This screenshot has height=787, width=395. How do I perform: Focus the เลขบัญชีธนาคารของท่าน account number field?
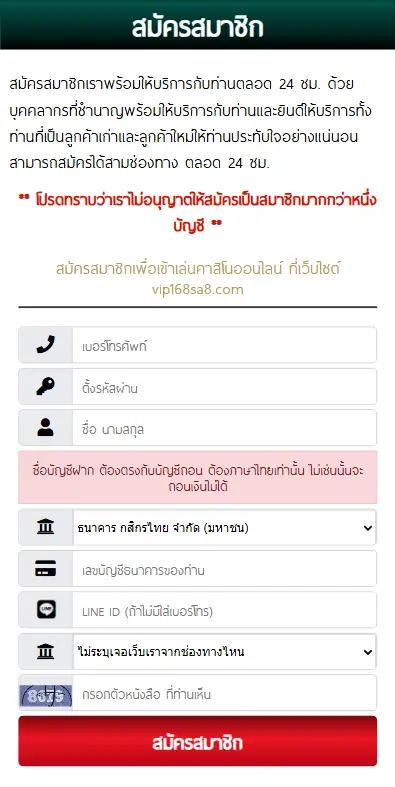tap(224, 569)
